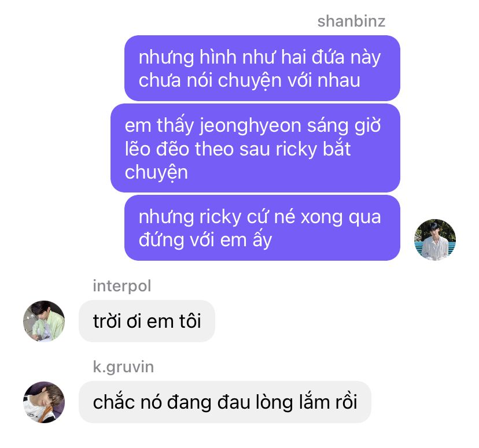Select the bubble starting 'nhưng ricky cứ né'
Image resolution: width=479 pixels, height=448 pixels.
tap(262, 228)
